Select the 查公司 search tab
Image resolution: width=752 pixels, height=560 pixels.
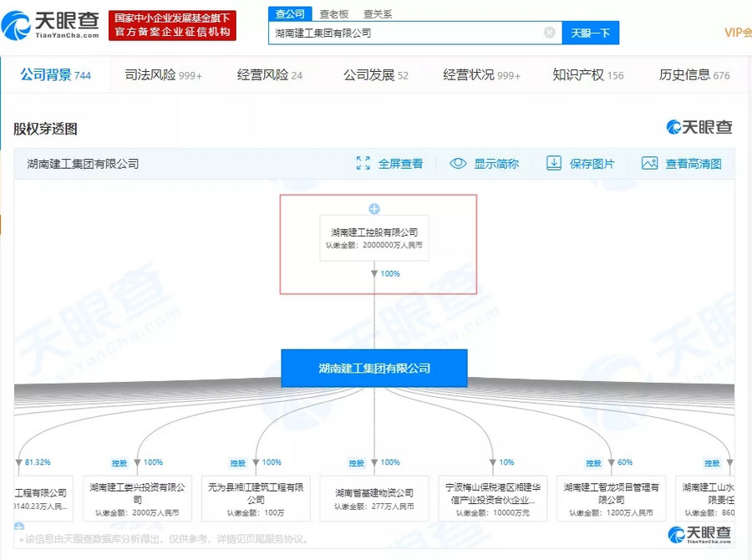(x=290, y=14)
